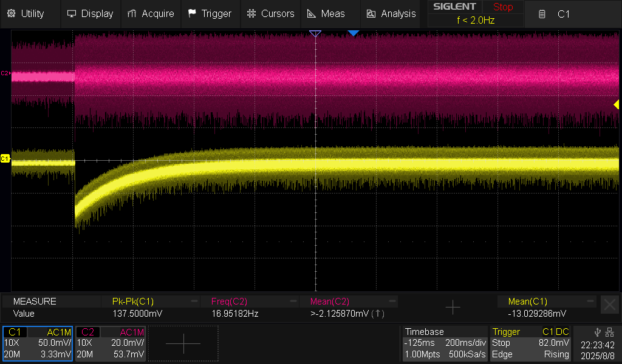
Task: Open the Acquire menu
Action: point(151,13)
